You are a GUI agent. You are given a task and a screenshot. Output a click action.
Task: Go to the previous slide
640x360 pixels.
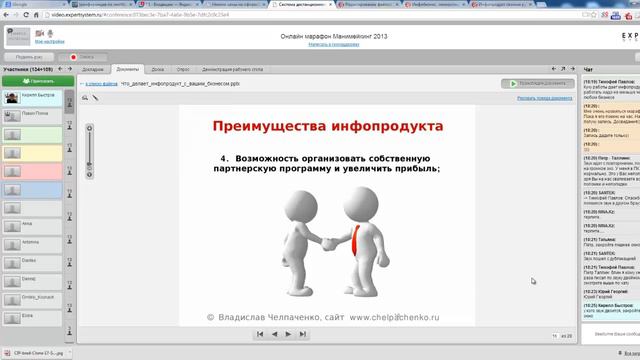[274, 334]
